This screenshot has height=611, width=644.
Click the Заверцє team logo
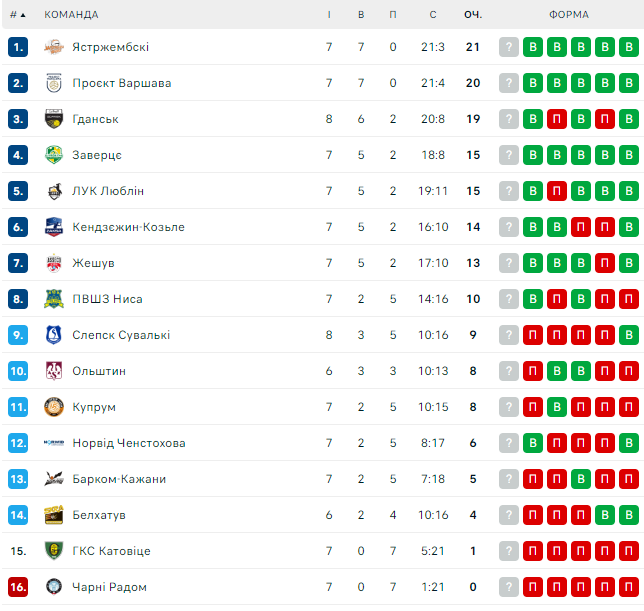(x=54, y=155)
